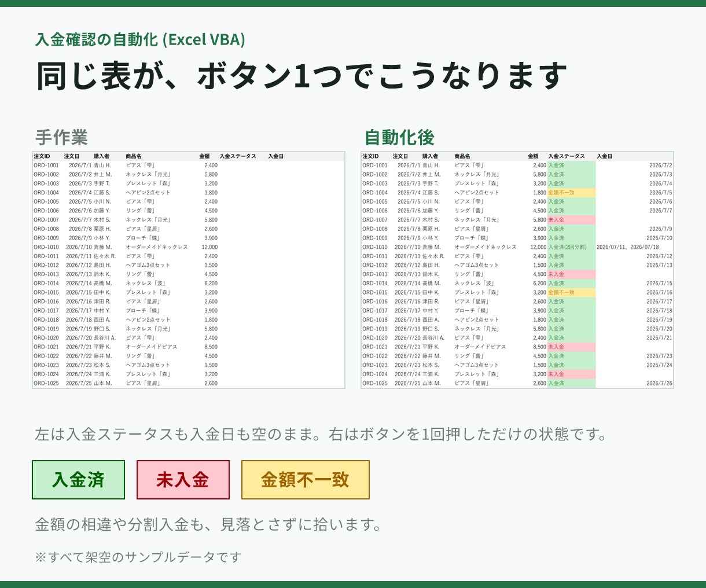Viewport: 706px width, 588px height.
Task: Click payment date 2026/7/2 in ORD-1001 row
Action: pos(661,166)
